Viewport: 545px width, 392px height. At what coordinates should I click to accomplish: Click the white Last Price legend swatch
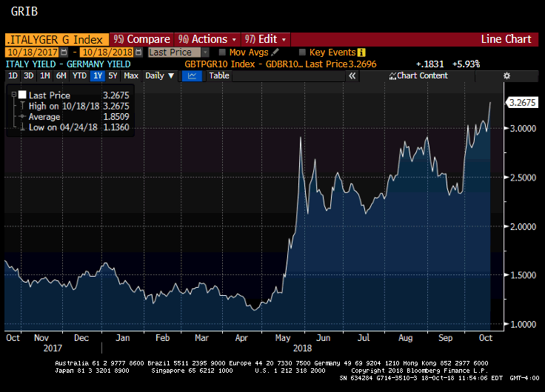tap(22, 95)
